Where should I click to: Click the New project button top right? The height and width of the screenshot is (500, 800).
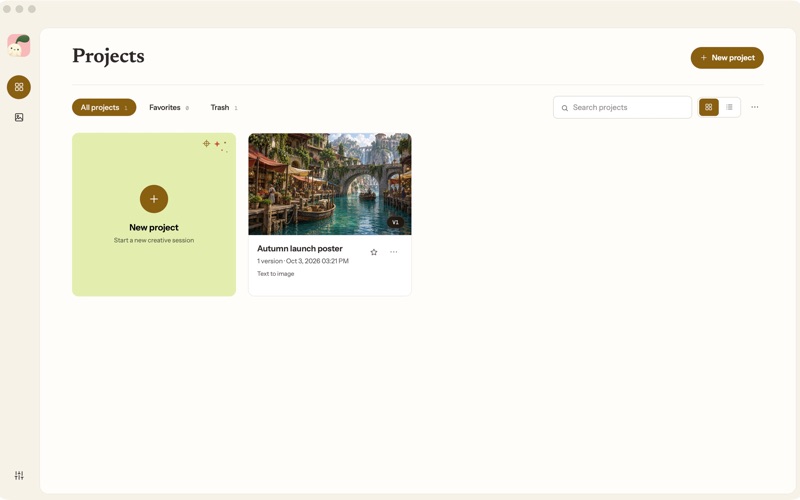click(x=727, y=58)
